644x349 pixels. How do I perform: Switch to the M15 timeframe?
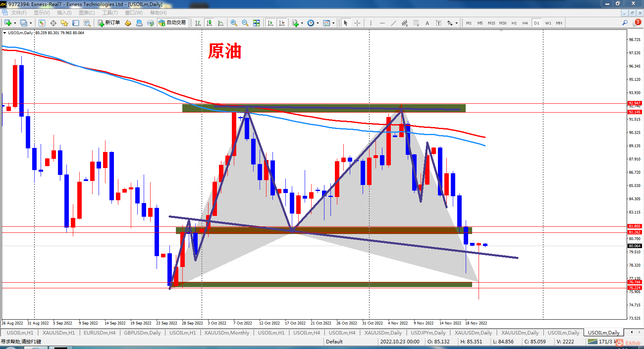click(x=491, y=23)
